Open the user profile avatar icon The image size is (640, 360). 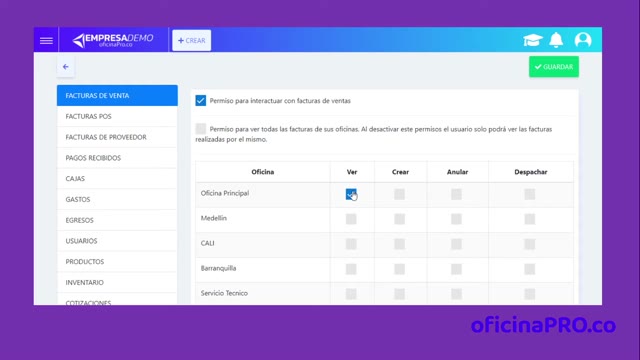tap(583, 40)
